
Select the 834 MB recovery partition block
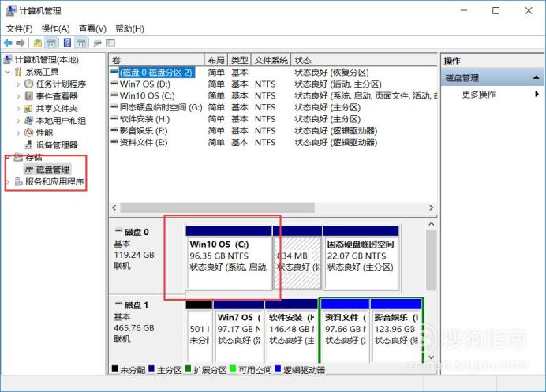(297, 258)
